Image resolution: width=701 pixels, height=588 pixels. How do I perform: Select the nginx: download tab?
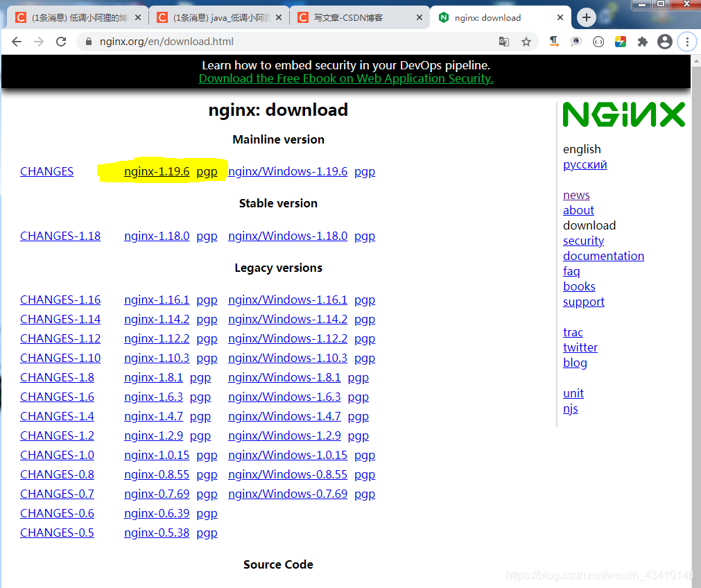(501, 17)
